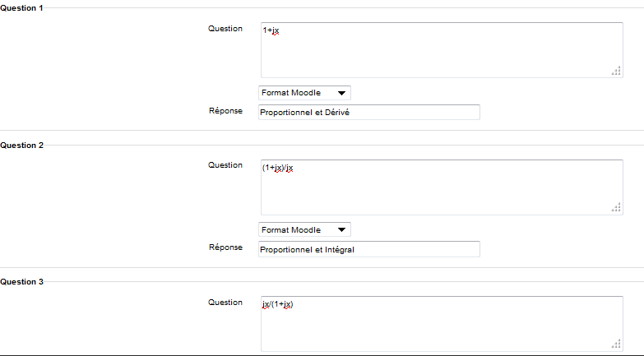Click the Réponse label in Question 2

[x=225, y=247]
